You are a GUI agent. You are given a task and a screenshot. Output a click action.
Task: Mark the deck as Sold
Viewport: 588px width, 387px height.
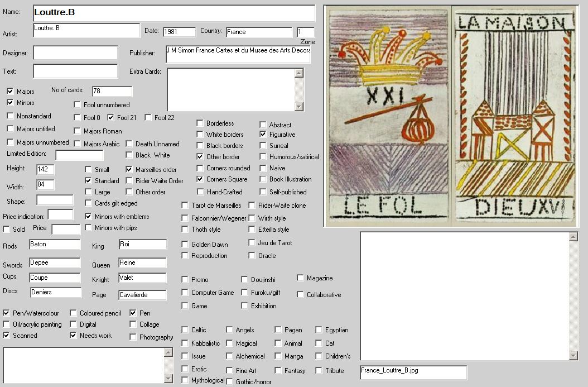pyautogui.click(x=7, y=230)
